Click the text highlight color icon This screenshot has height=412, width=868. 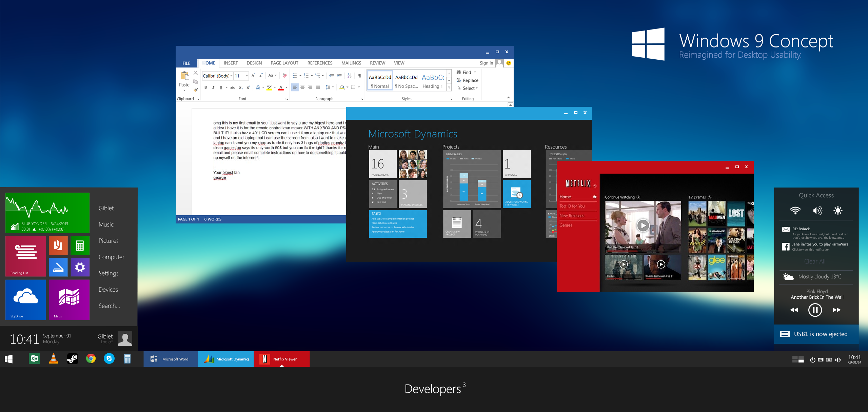tap(269, 88)
